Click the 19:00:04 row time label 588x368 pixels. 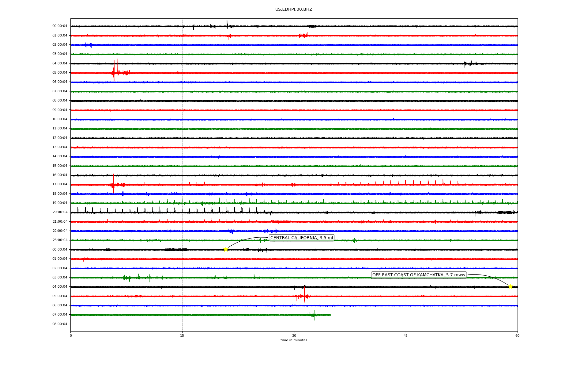60,203
